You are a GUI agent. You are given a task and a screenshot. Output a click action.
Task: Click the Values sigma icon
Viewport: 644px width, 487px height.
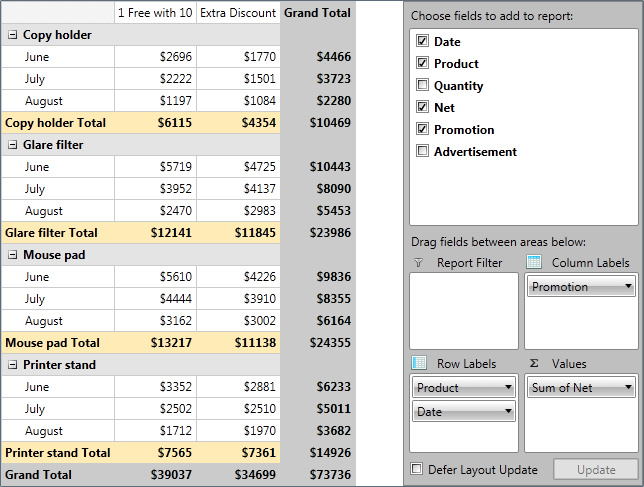pyautogui.click(x=534, y=363)
